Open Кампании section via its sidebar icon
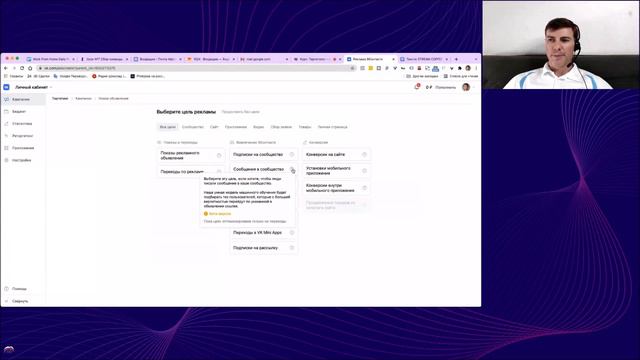 coord(7,99)
